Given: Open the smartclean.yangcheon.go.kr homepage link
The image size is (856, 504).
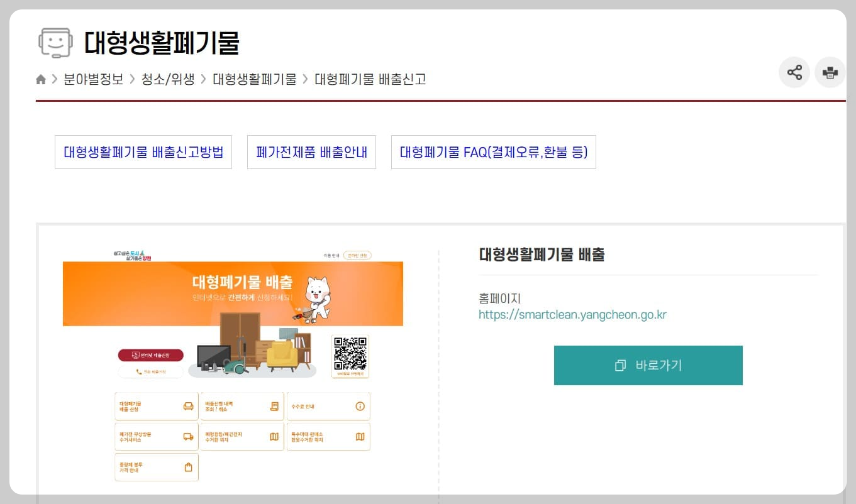Looking at the screenshot, I should tap(573, 315).
